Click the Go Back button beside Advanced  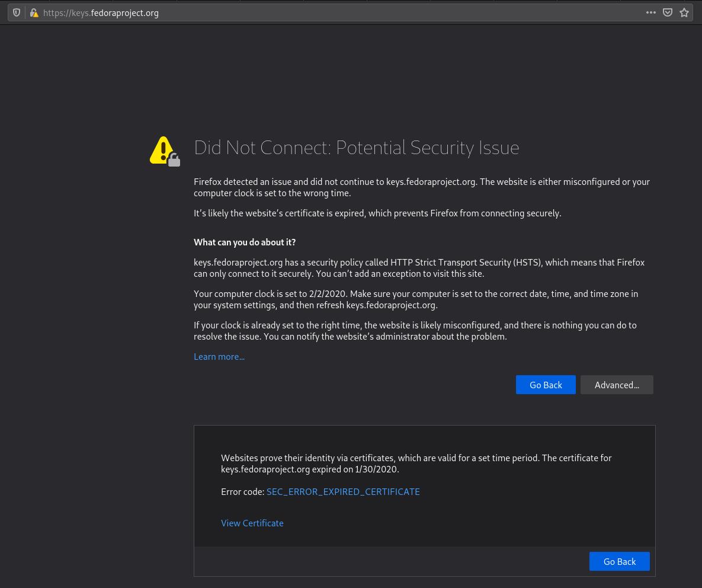pyautogui.click(x=546, y=385)
